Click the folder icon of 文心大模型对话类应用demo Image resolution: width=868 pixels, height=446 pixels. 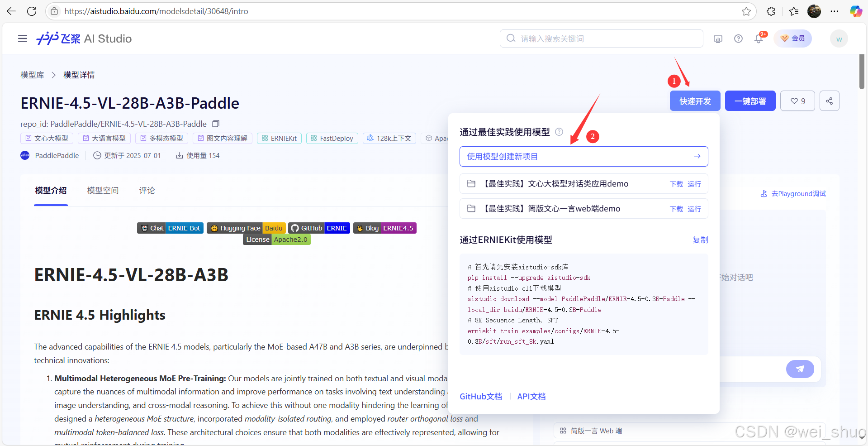(x=471, y=183)
